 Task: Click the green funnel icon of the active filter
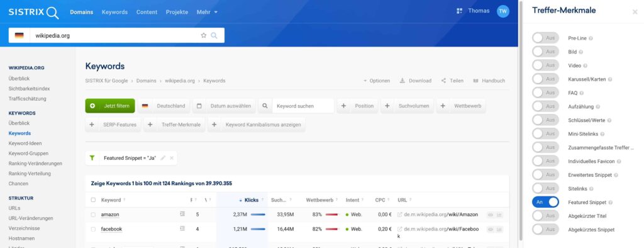click(x=92, y=158)
